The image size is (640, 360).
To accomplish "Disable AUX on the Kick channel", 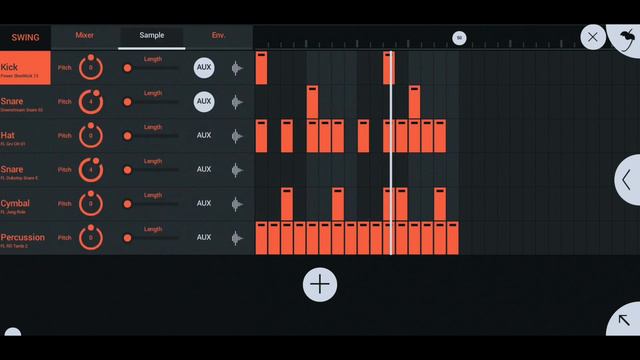I will [x=204, y=67].
